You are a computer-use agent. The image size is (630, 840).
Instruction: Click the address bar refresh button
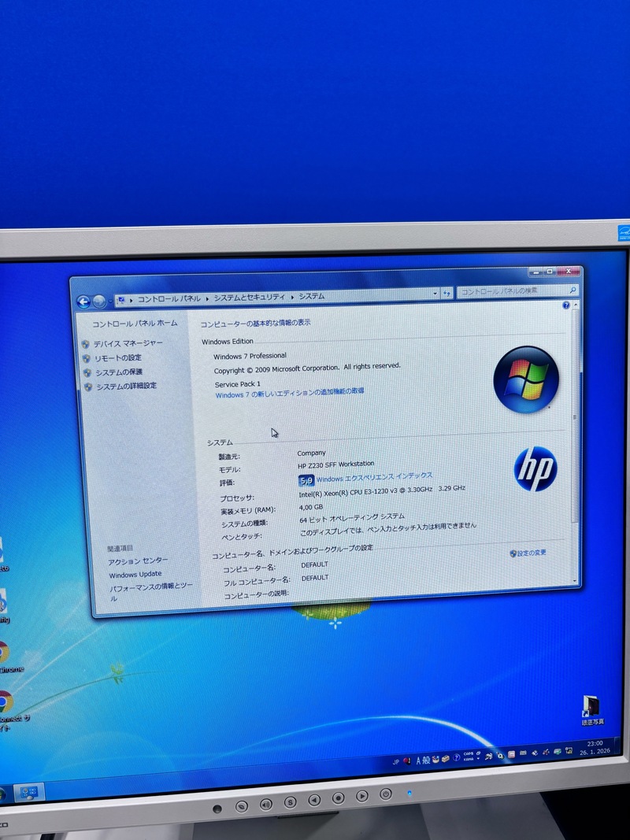pyautogui.click(x=447, y=293)
